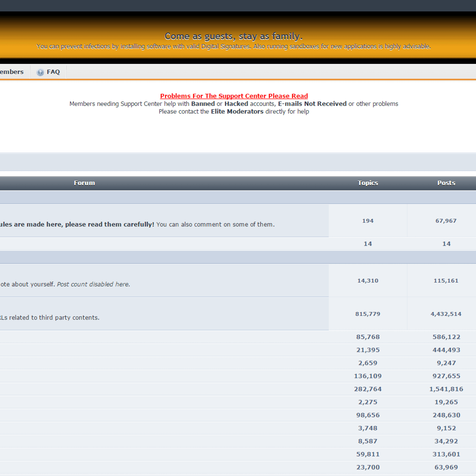Select the 4,432,514 posts value

click(446, 314)
